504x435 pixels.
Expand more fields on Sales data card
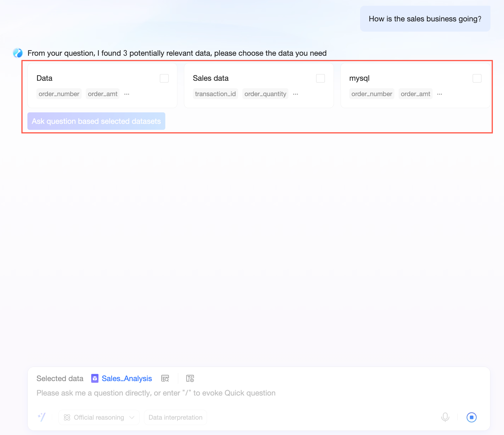[295, 94]
